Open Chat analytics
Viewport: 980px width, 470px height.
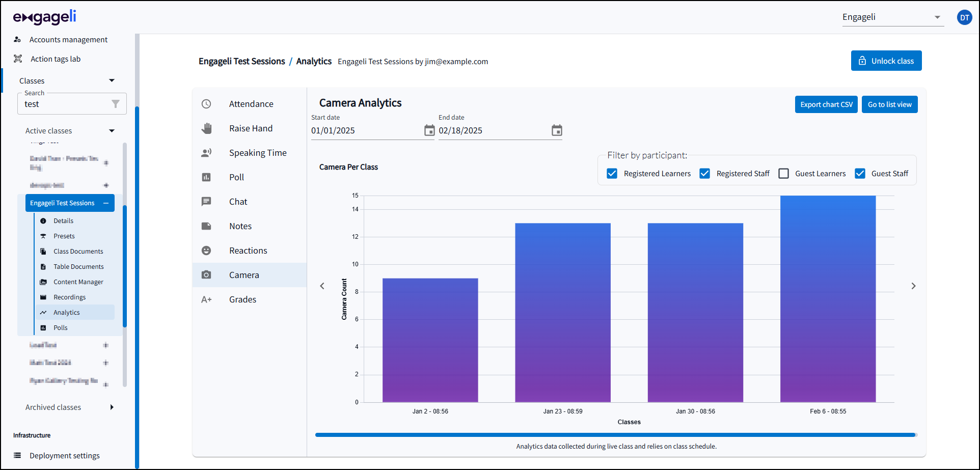pos(250,202)
